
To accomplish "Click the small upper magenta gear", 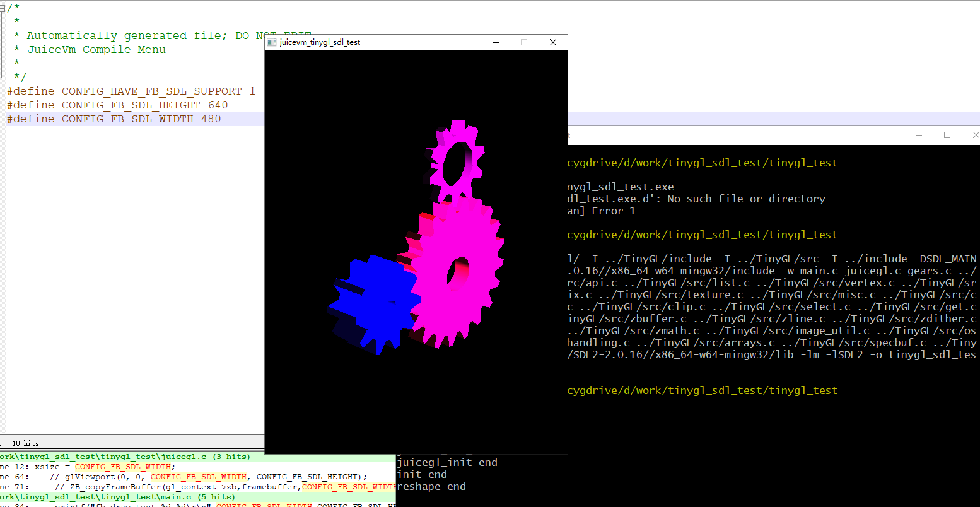I will 454,163.
